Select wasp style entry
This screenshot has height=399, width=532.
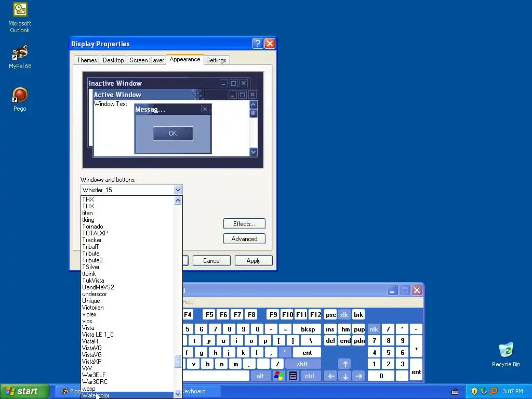(x=127, y=389)
